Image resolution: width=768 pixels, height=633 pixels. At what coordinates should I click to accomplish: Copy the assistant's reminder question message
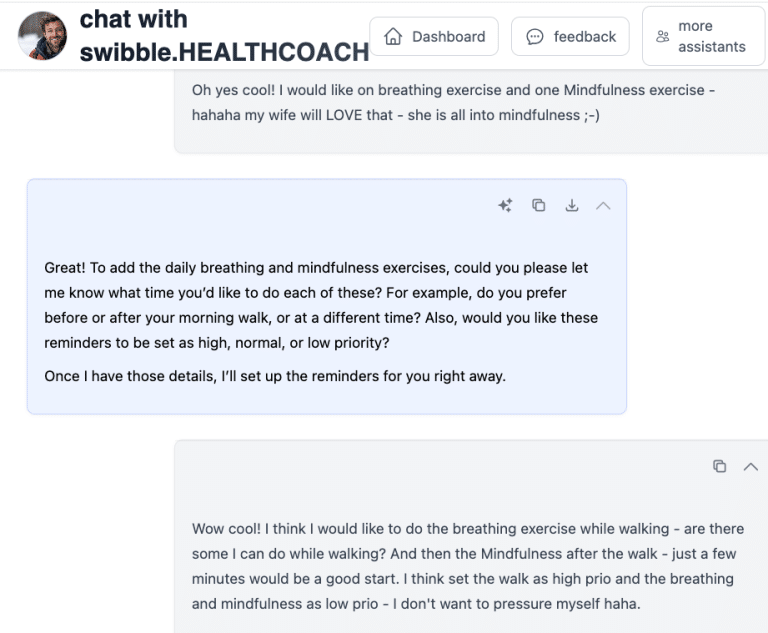click(x=538, y=205)
